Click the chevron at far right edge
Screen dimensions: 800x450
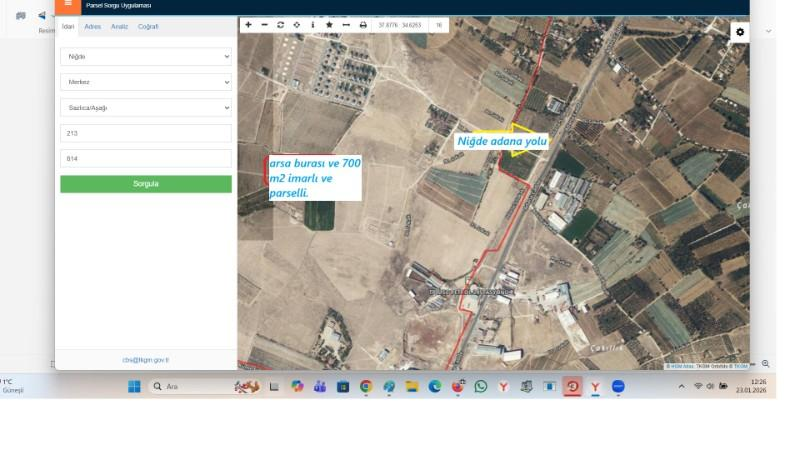point(768,32)
